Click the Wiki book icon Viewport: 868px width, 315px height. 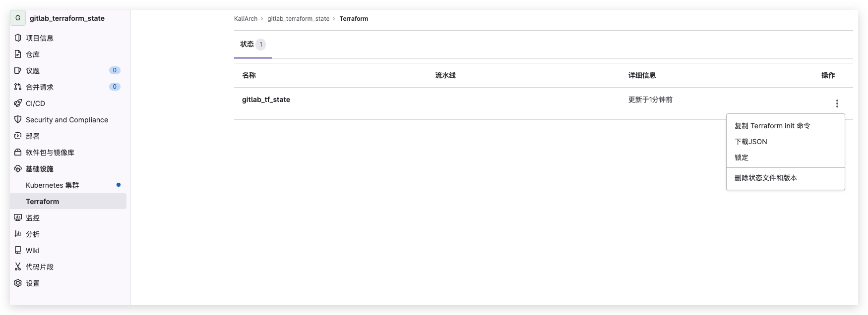pyautogui.click(x=18, y=250)
